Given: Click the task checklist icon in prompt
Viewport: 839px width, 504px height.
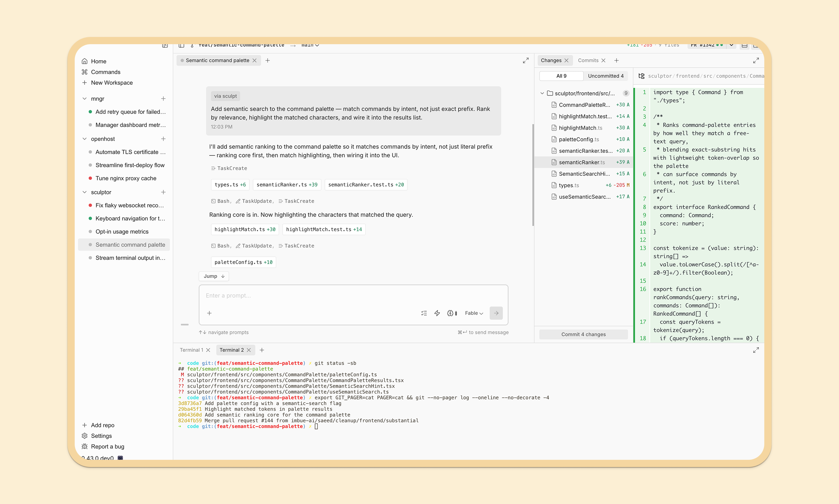Looking at the screenshot, I should [424, 313].
